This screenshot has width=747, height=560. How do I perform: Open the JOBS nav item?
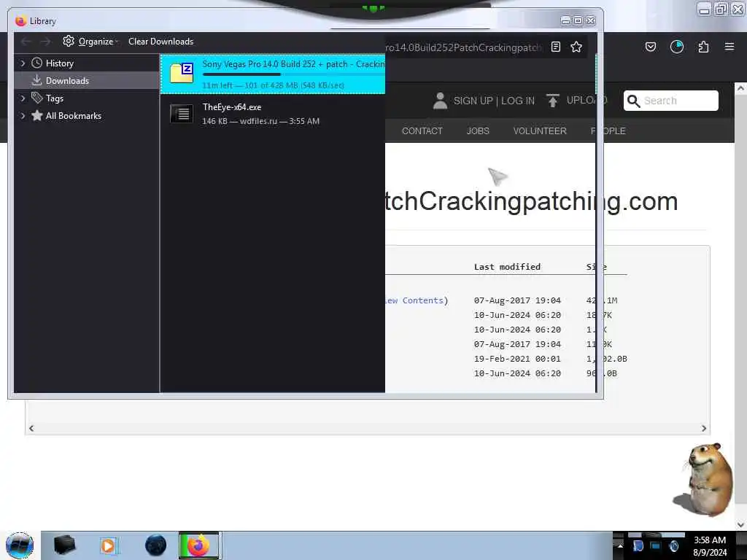[x=478, y=131]
